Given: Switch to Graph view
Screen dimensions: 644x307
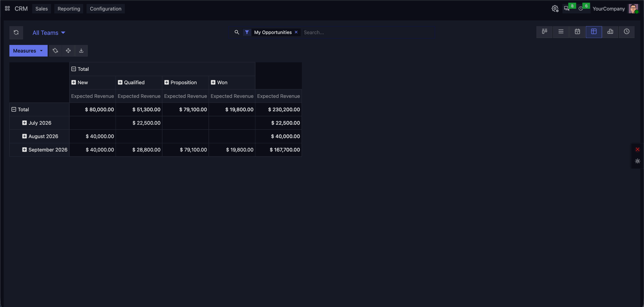Looking at the screenshot, I should (x=610, y=32).
